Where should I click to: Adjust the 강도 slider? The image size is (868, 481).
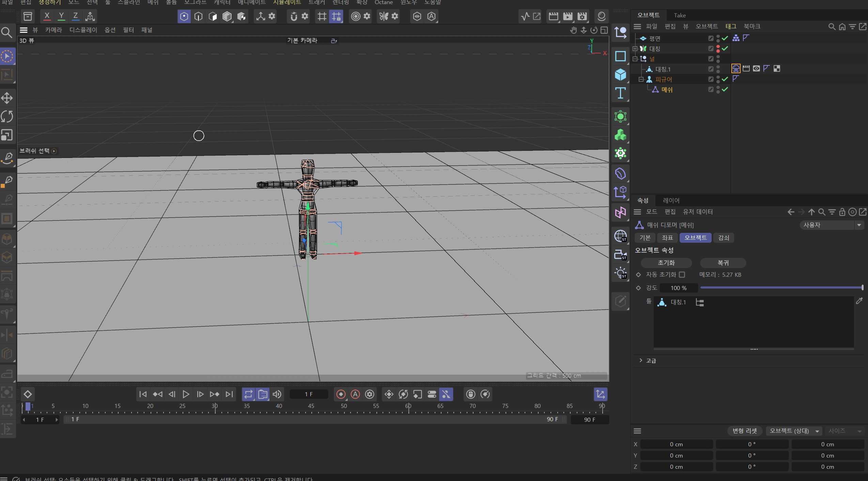[x=781, y=288]
